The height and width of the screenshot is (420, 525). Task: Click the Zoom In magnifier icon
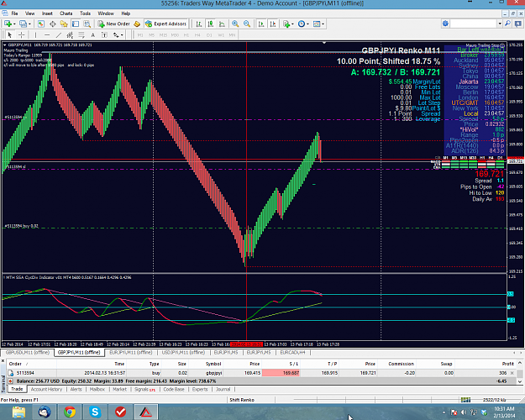click(x=235, y=24)
